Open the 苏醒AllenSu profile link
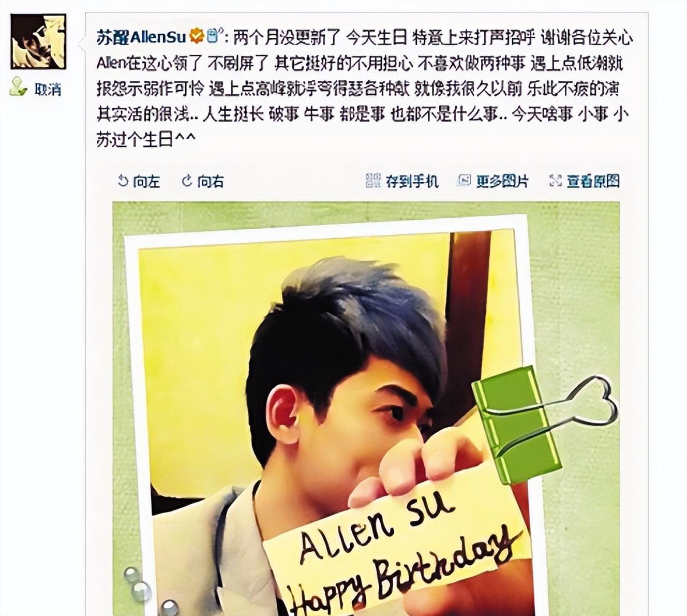687x616 pixels. (141, 37)
